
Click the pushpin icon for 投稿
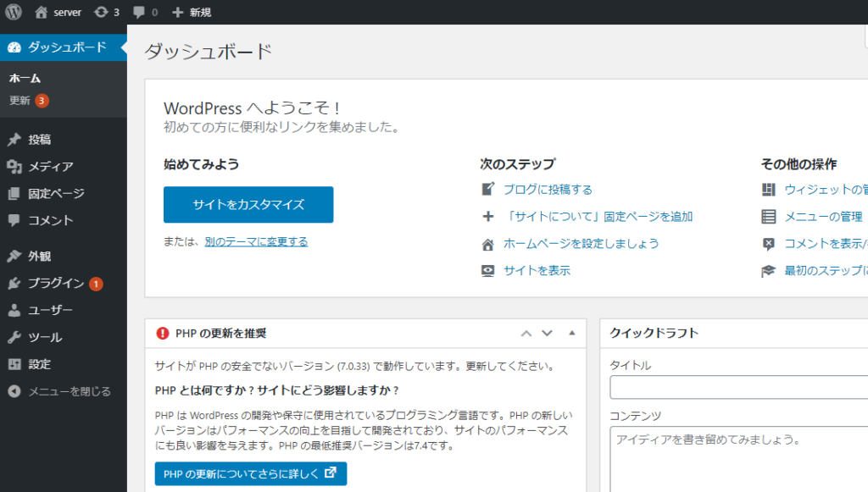pos(14,140)
